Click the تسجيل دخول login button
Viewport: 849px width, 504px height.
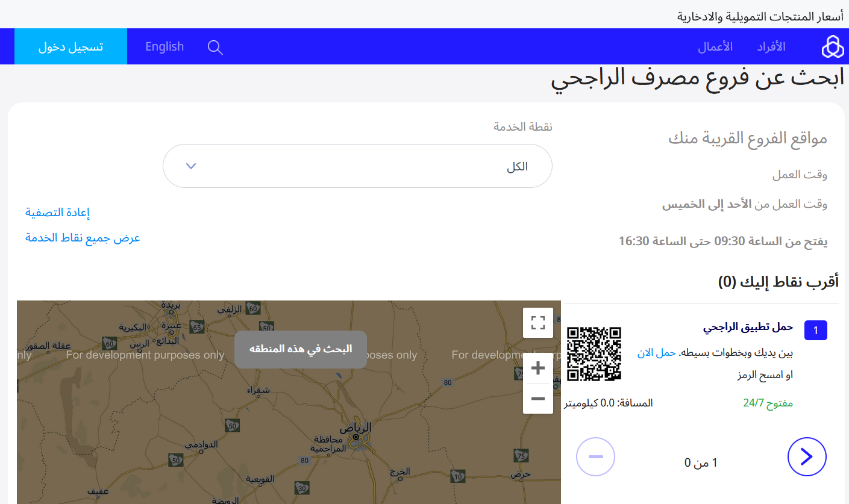pyautogui.click(x=70, y=46)
